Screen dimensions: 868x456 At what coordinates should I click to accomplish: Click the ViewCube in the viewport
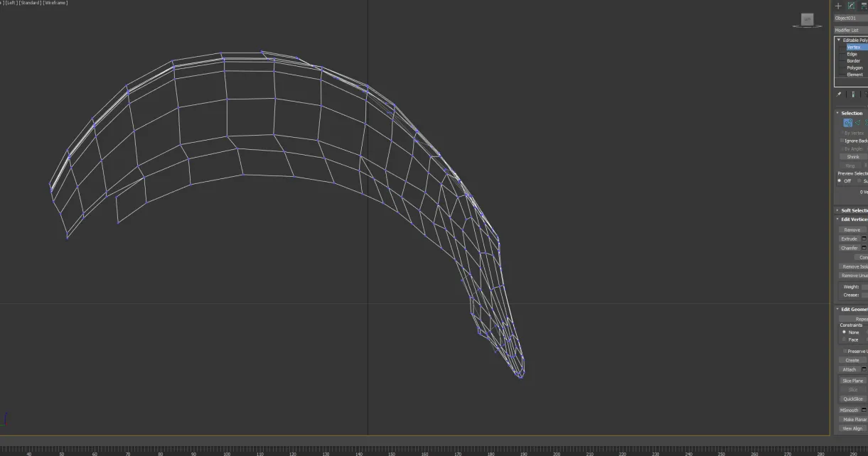[x=807, y=21]
